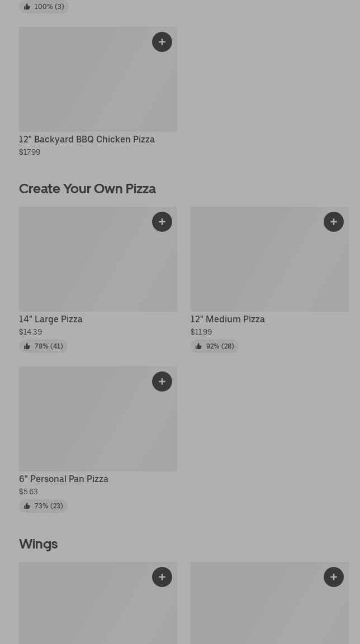
Task: Open the 6" Personal Pan Pizza title
Action: tap(64, 479)
